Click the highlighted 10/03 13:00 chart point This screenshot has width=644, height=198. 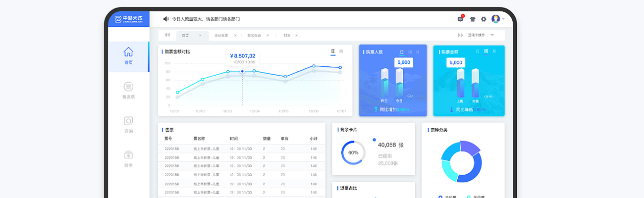pos(242,71)
